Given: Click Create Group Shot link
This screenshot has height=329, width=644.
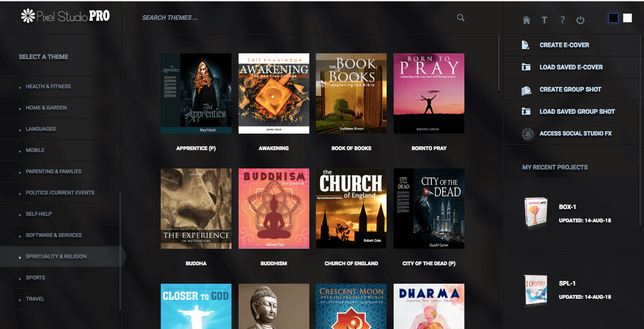Looking at the screenshot, I should click(x=570, y=89).
